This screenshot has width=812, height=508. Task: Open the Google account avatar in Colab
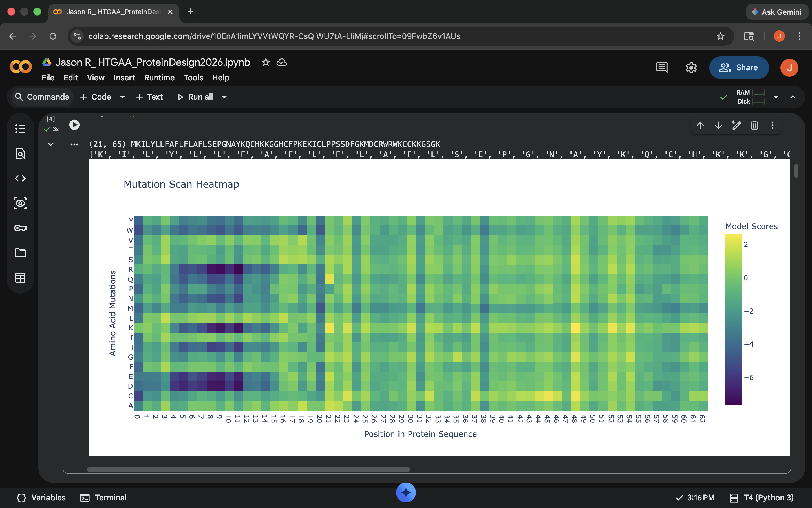tap(789, 67)
